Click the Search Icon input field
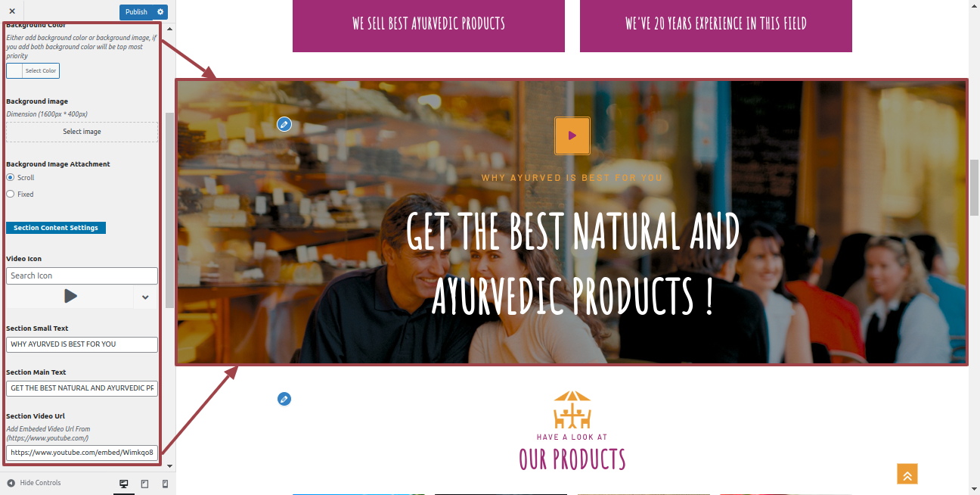The height and width of the screenshot is (495, 980). pyautogui.click(x=82, y=276)
